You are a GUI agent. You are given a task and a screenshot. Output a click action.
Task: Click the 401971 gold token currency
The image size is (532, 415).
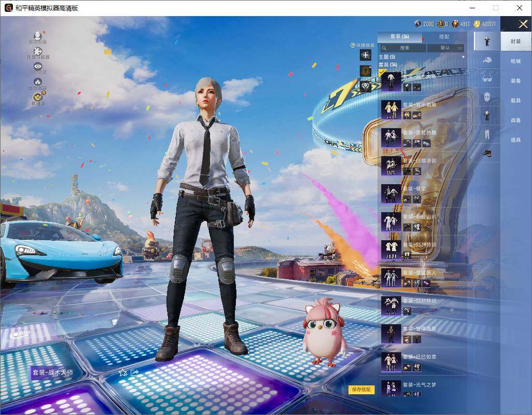477,23
